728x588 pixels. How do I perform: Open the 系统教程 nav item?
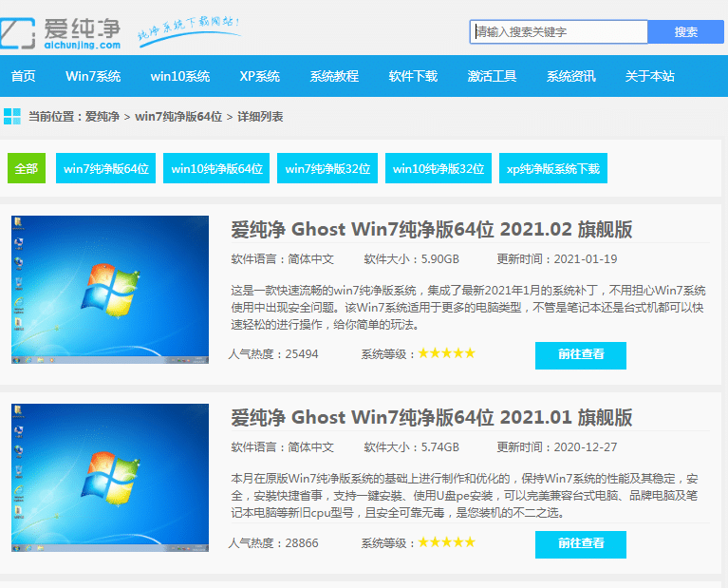(334, 76)
